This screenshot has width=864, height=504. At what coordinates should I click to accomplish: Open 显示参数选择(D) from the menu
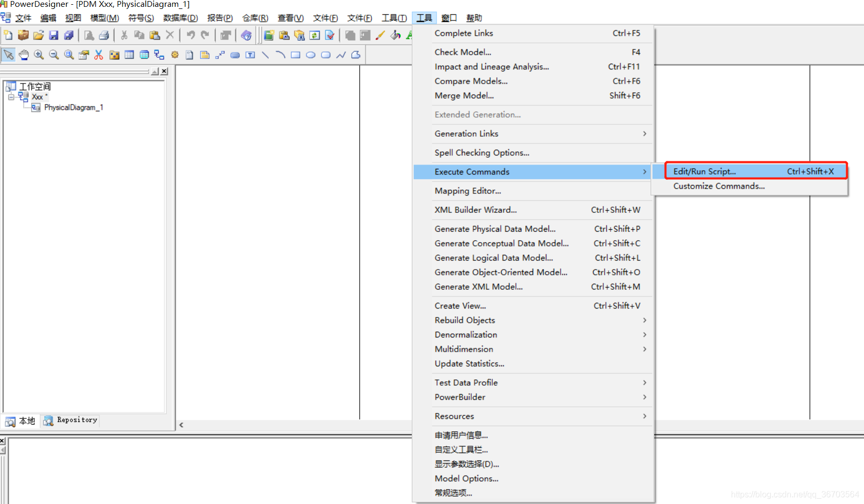click(533, 464)
